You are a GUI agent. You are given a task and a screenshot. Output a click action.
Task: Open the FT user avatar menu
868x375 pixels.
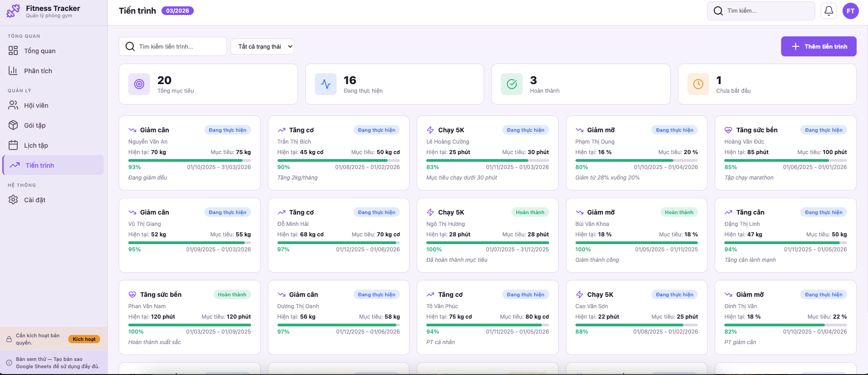[x=850, y=11]
